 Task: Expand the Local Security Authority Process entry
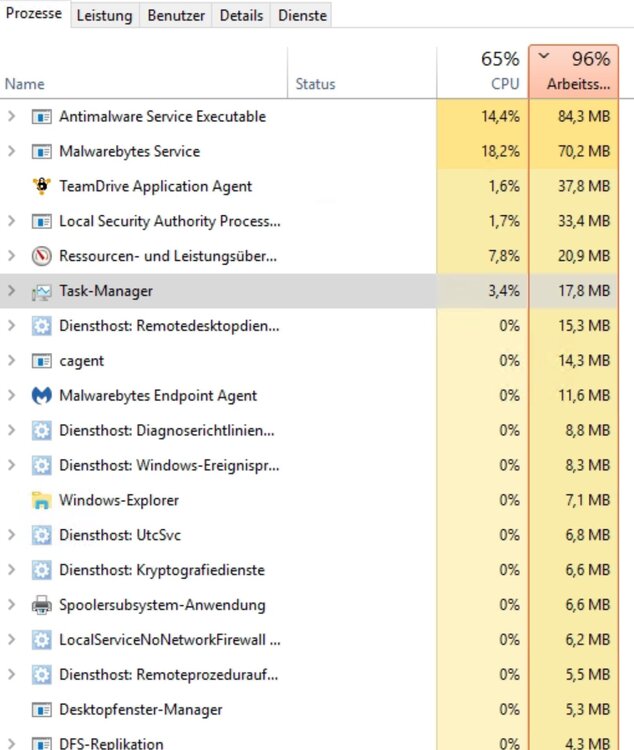(x=12, y=221)
